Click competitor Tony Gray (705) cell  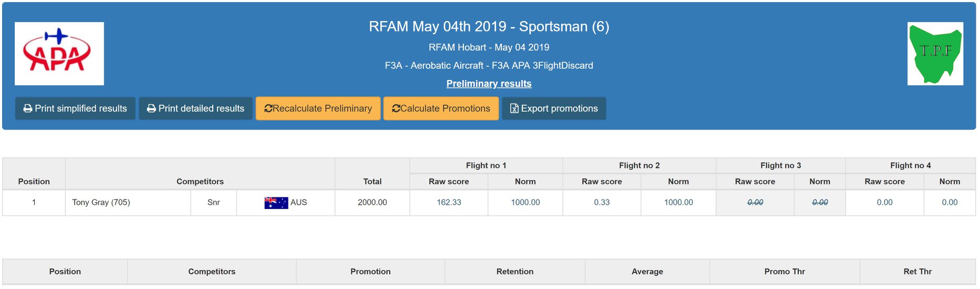click(x=101, y=202)
